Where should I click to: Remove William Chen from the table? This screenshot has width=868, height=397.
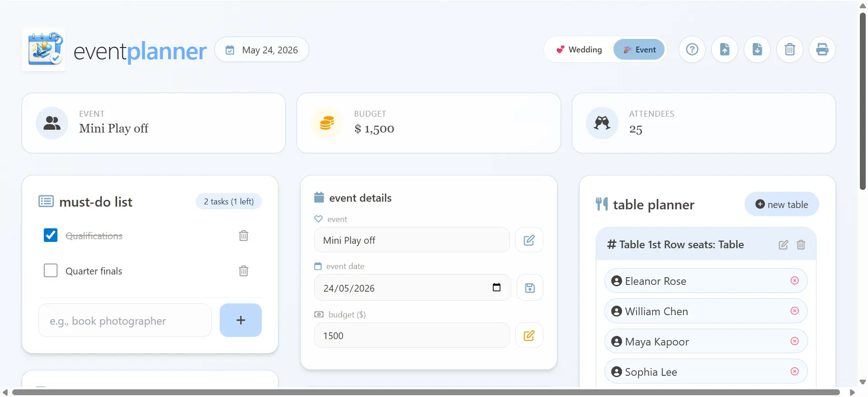pyautogui.click(x=795, y=311)
